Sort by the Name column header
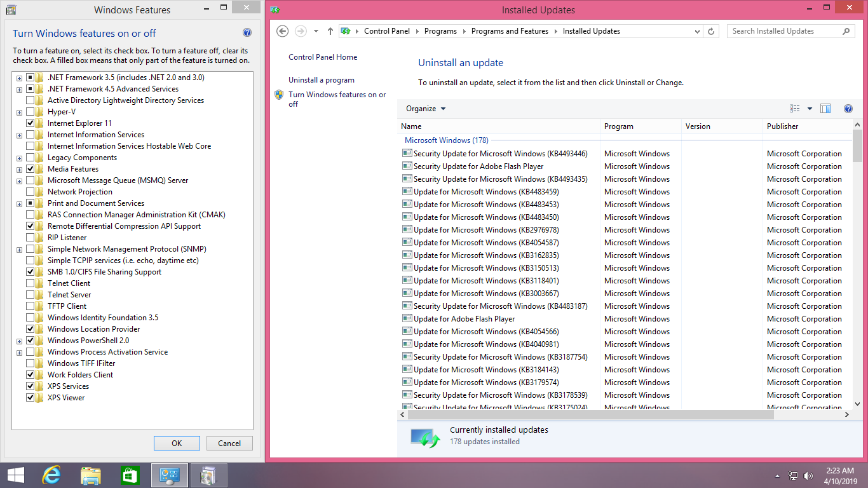The height and width of the screenshot is (488, 868). point(499,126)
